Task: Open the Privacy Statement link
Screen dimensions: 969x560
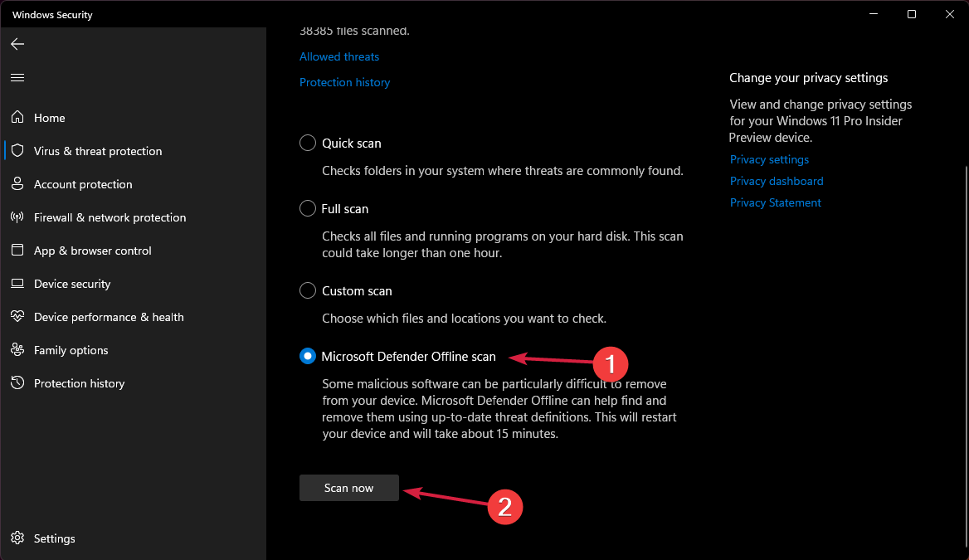Action: pos(775,202)
